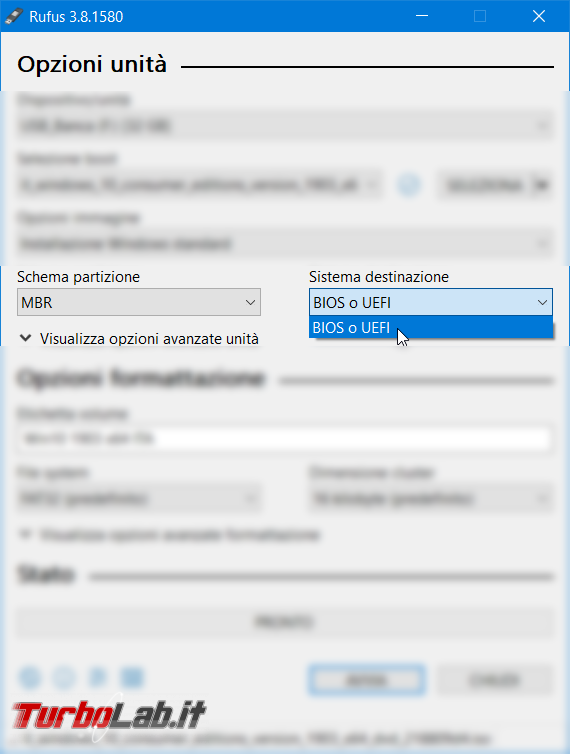This screenshot has height=754, width=570.
Task: Select the highlighted BIOS o UEFI option
Action: coord(431,327)
